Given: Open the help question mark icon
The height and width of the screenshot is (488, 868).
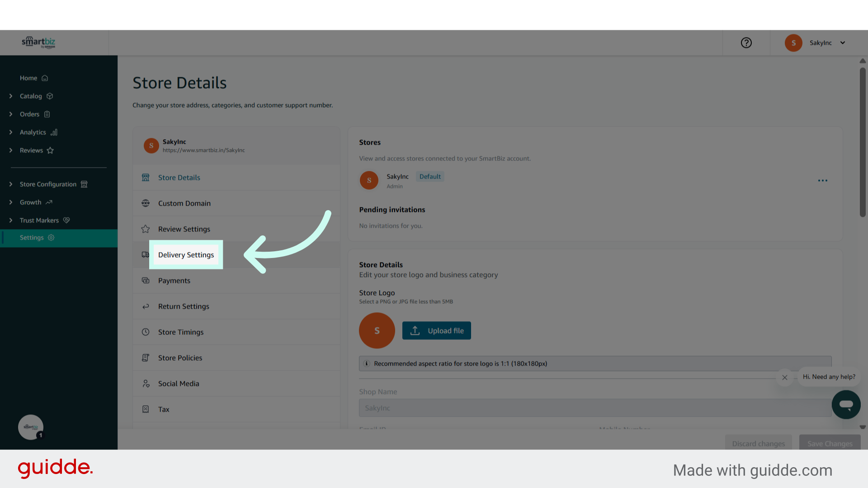Looking at the screenshot, I should click(x=746, y=42).
